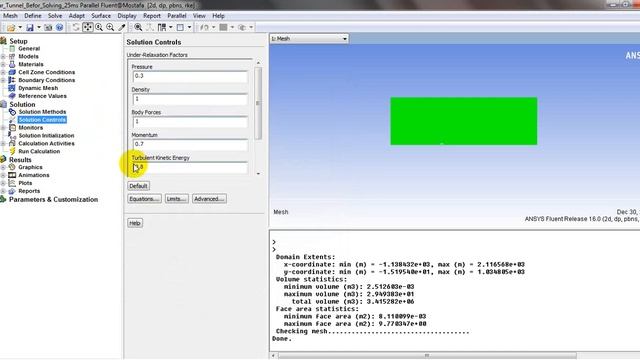640x360 pixels.
Task: Click the Run Calculation lightning icon
Action: pyautogui.click(x=12, y=151)
